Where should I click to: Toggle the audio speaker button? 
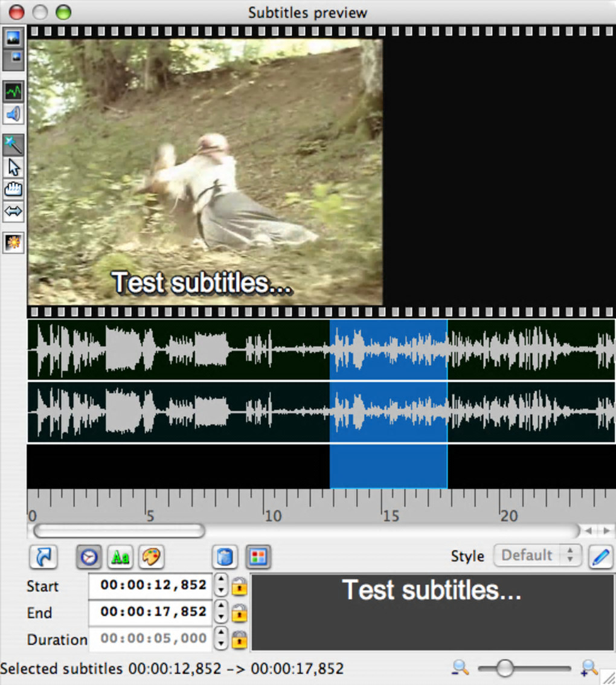(x=13, y=114)
